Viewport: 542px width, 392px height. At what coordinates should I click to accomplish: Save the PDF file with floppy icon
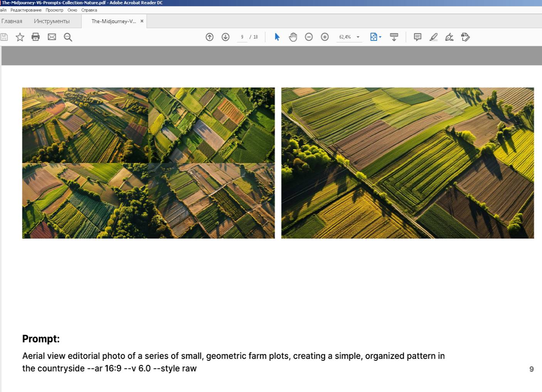tap(4, 37)
